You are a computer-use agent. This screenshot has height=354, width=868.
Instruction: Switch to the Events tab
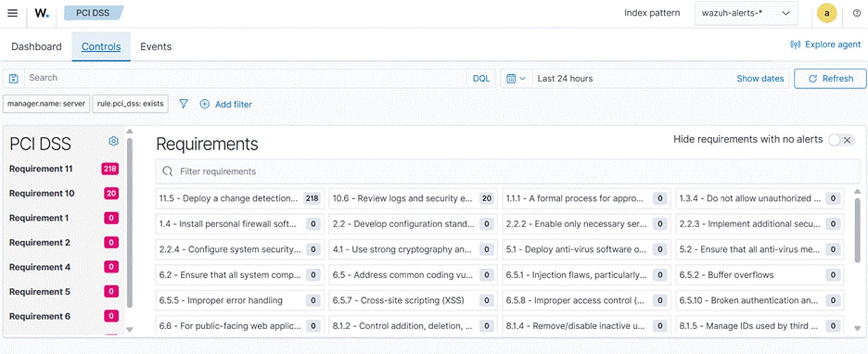tap(155, 46)
